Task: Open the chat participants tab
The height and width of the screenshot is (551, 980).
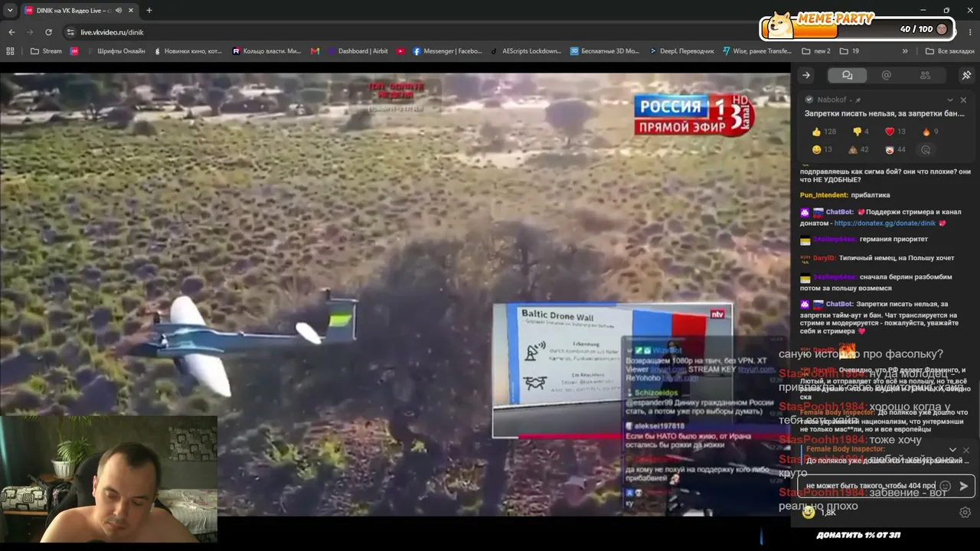Action: pos(926,75)
